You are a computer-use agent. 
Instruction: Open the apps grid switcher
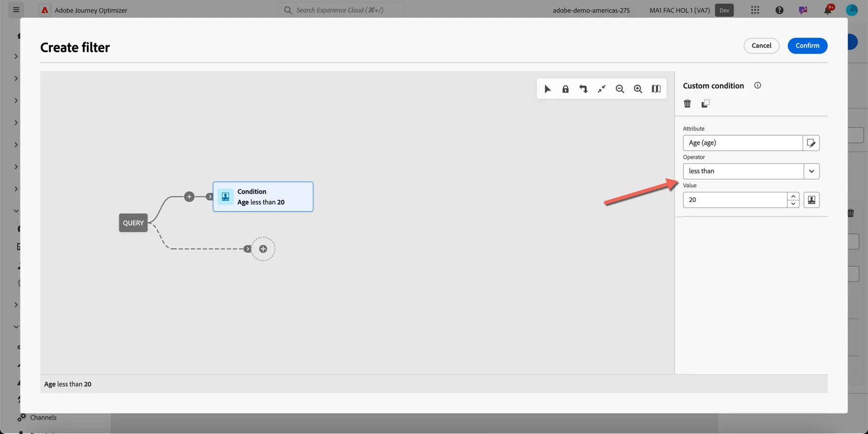[755, 10]
